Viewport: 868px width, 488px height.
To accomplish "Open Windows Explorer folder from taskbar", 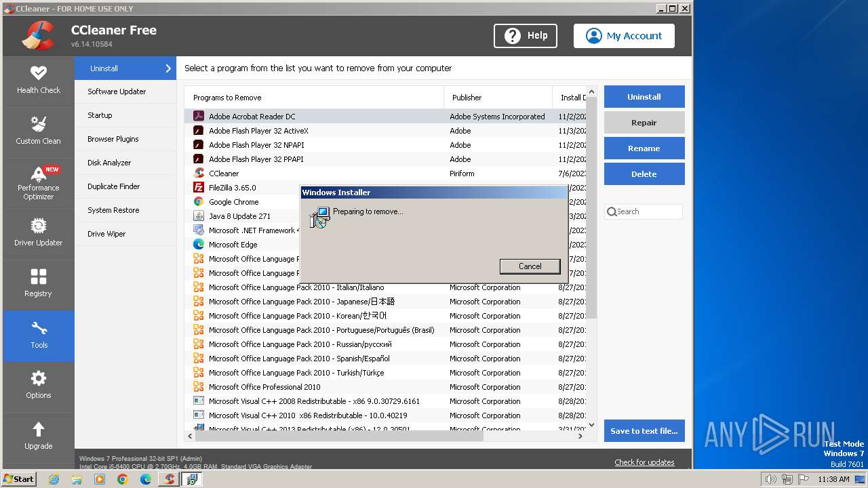I will (x=77, y=479).
